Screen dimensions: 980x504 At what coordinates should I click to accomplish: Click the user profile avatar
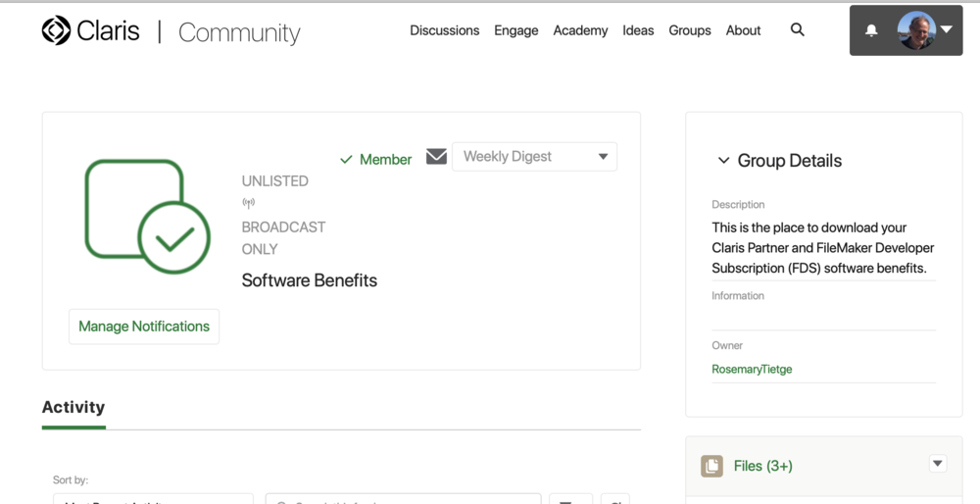(916, 30)
